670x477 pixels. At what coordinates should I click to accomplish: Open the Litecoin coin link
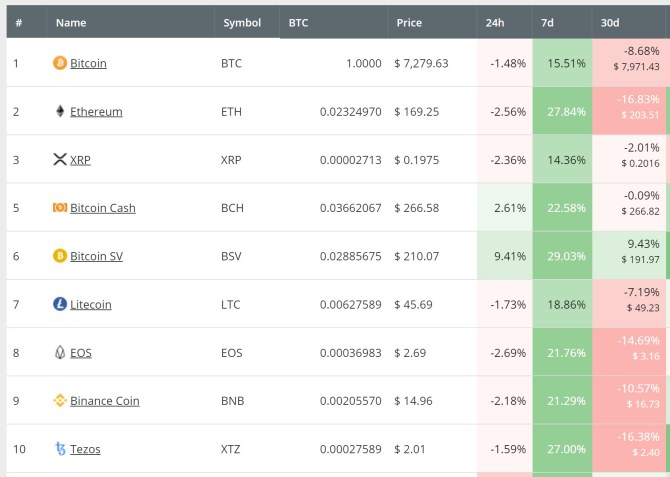(x=91, y=304)
